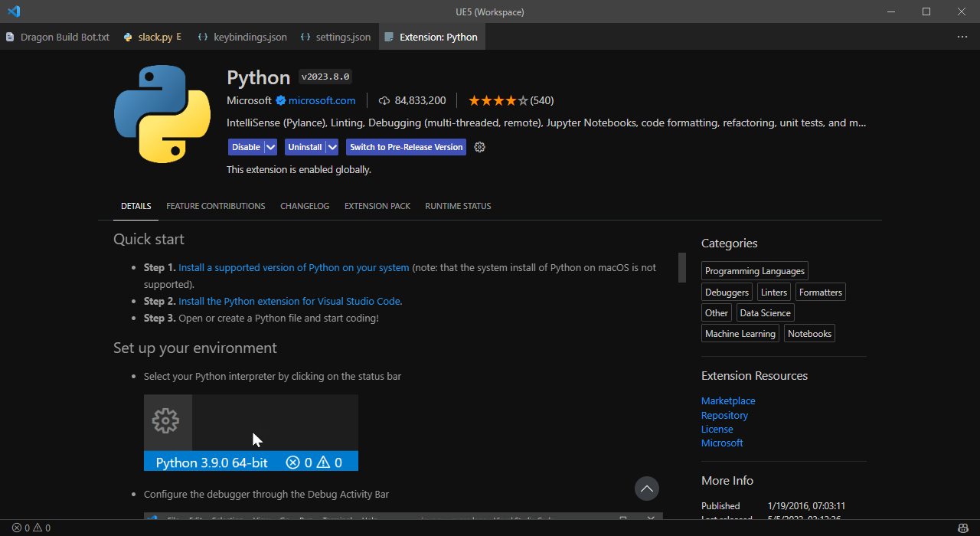Open the RUNTIME STATUS tab
The image size is (980, 536).
458,206
